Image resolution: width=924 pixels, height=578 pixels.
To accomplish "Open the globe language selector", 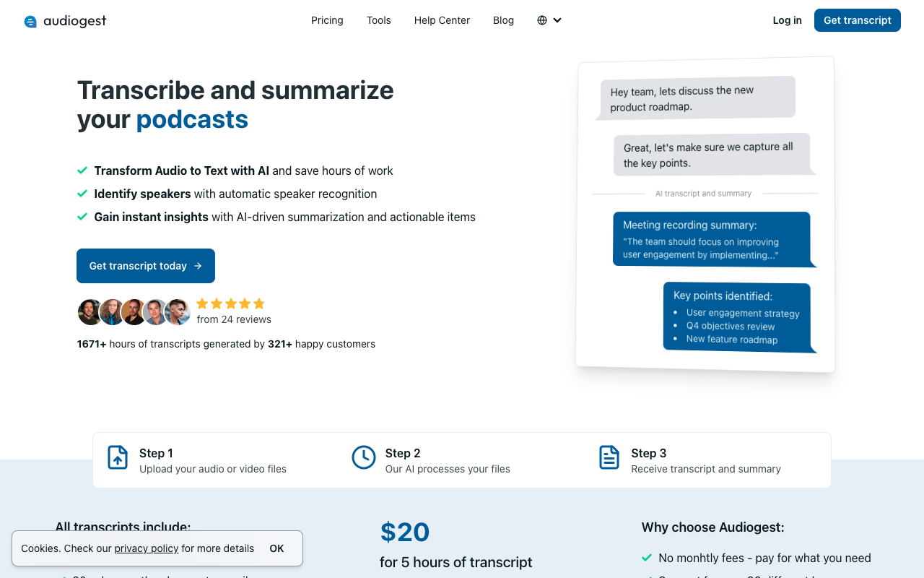I will (x=542, y=20).
